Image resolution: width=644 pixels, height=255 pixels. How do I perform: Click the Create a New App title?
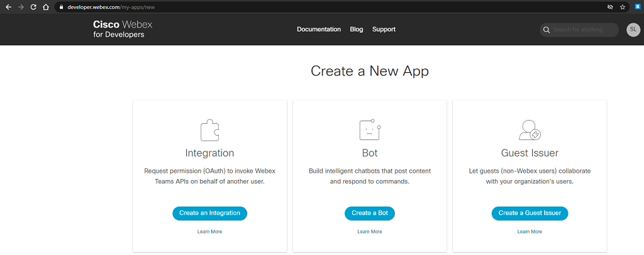370,72
